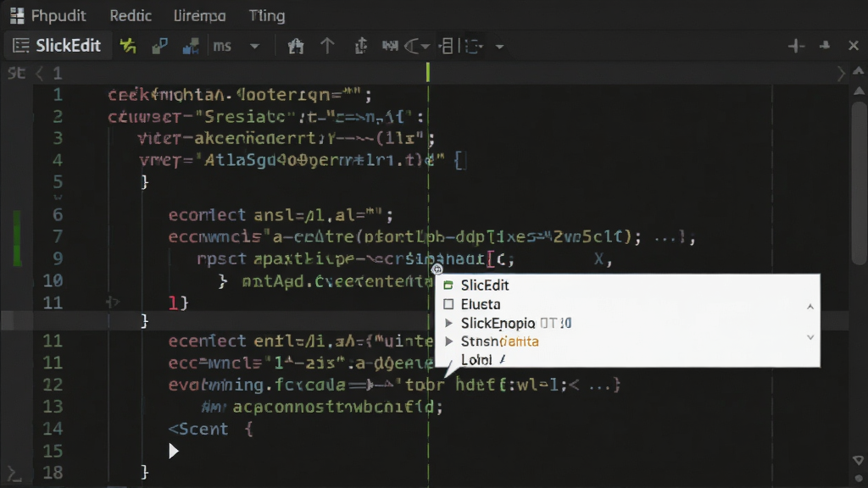Click the green change marker beside line 7
Screen dimensions: 868x488
click(x=17, y=237)
